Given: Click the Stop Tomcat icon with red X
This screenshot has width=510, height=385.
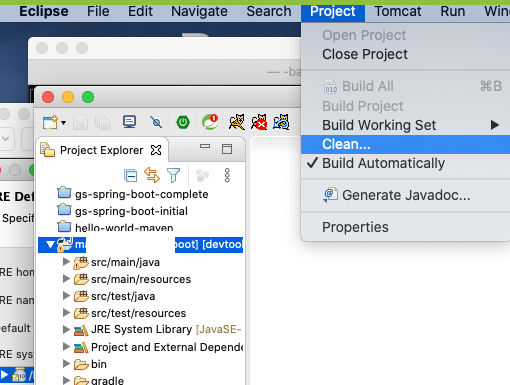Looking at the screenshot, I should pos(259,122).
